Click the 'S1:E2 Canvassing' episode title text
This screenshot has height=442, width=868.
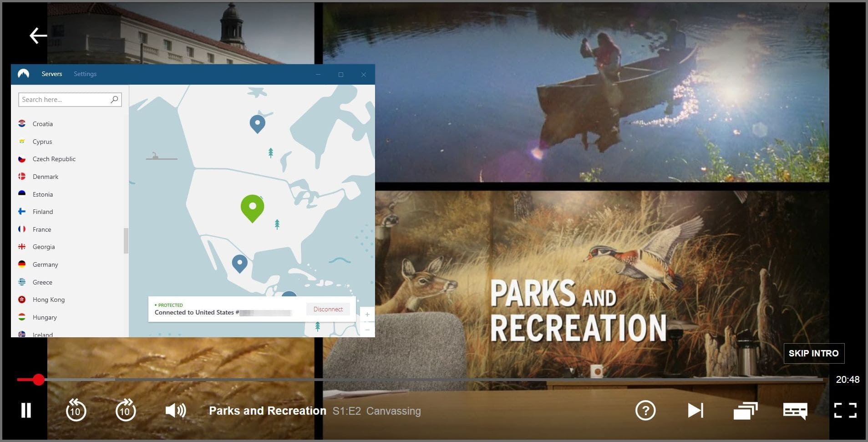[377, 411]
